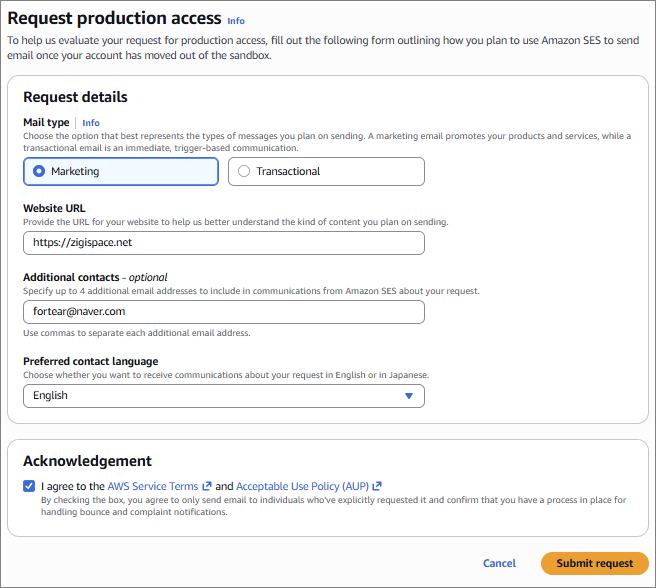Click the Request details section heading
This screenshot has height=588, width=656.
pyautogui.click(x=75, y=97)
